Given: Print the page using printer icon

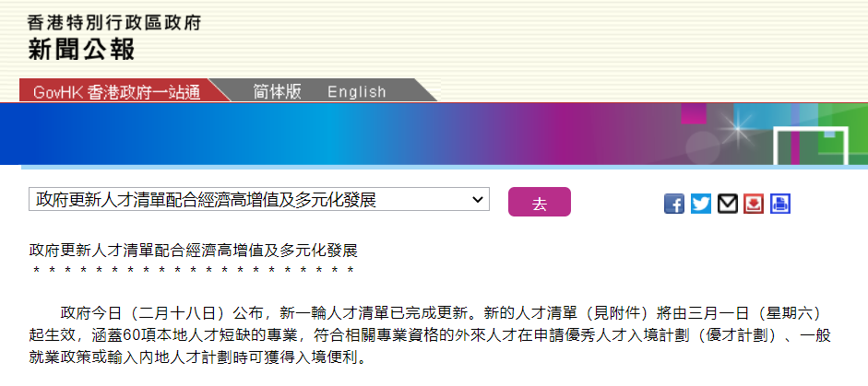Looking at the screenshot, I should tap(780, 205).
